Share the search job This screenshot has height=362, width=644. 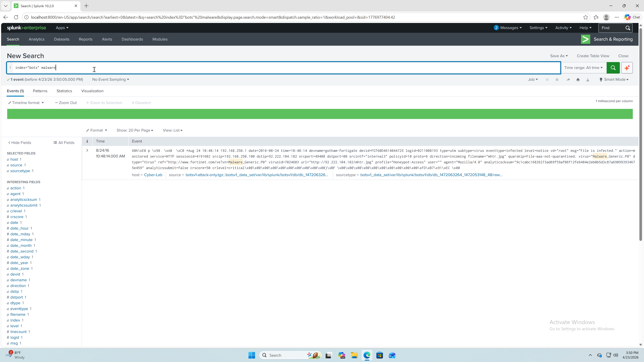[x=568, y=80]
